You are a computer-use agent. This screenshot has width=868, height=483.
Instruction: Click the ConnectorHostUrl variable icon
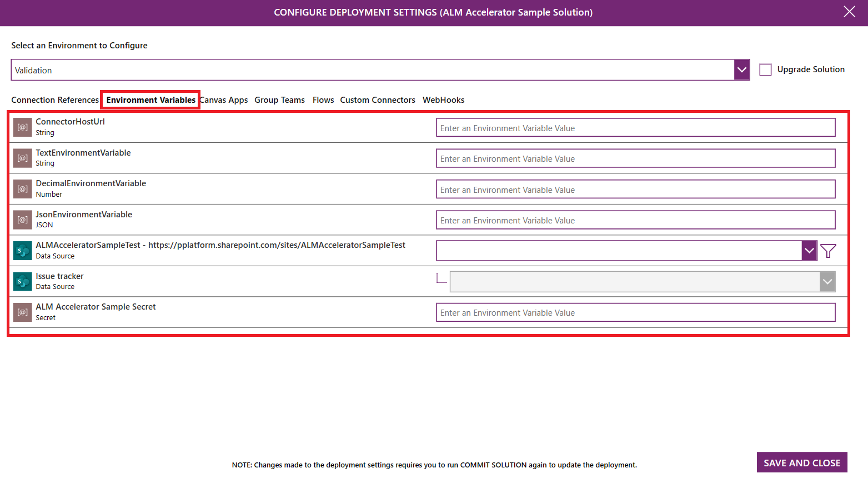(23, 127)
